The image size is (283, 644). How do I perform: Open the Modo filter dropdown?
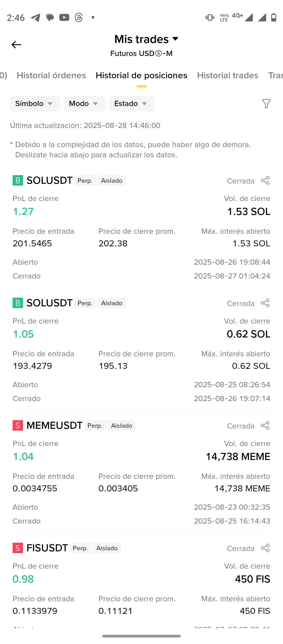(x=85, y=104)
